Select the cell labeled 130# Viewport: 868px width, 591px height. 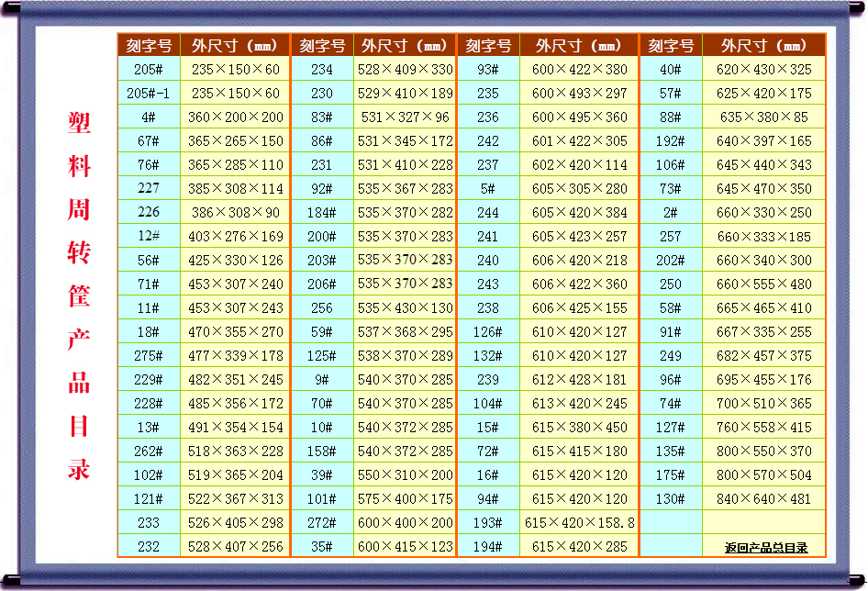click(670, 497)
